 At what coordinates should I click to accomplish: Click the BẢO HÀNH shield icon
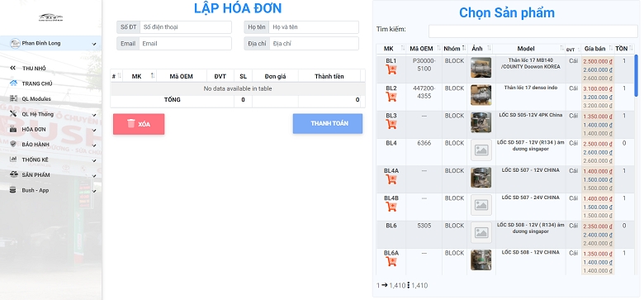pyautogui.click(x=13, y=145)
